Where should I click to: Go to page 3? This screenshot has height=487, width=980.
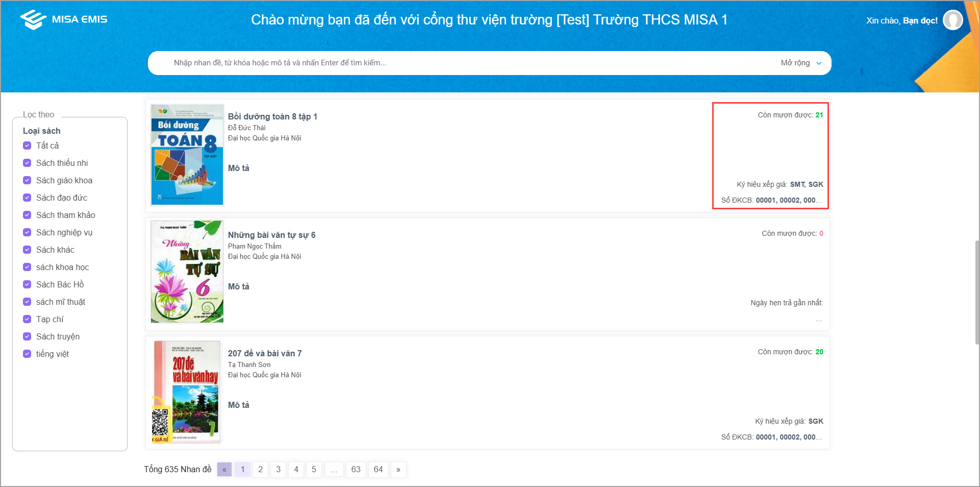click(278, 470)
